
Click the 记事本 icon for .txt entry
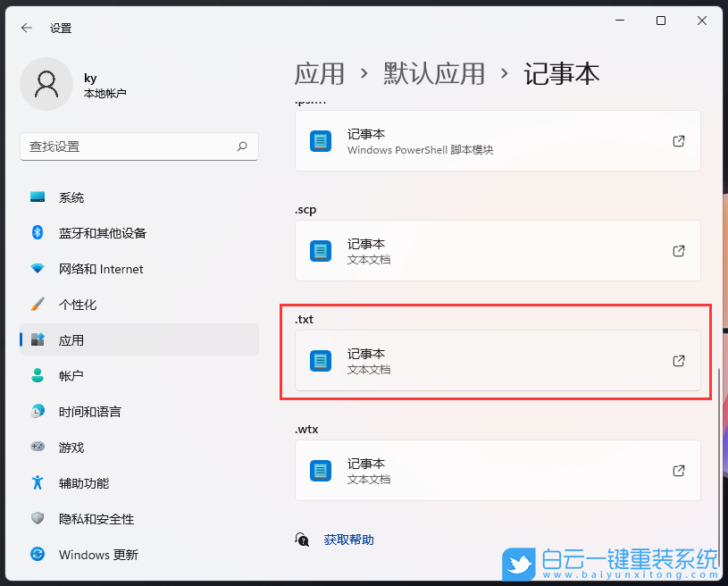pos(320,361)
